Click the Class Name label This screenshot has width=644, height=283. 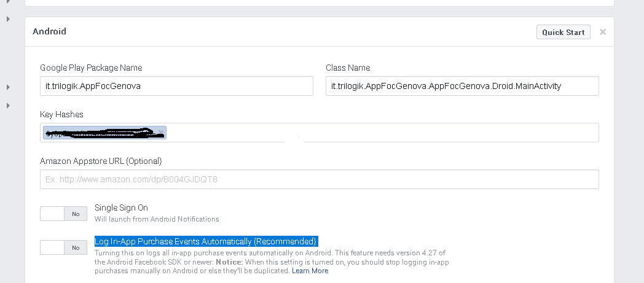click(348, 68)
